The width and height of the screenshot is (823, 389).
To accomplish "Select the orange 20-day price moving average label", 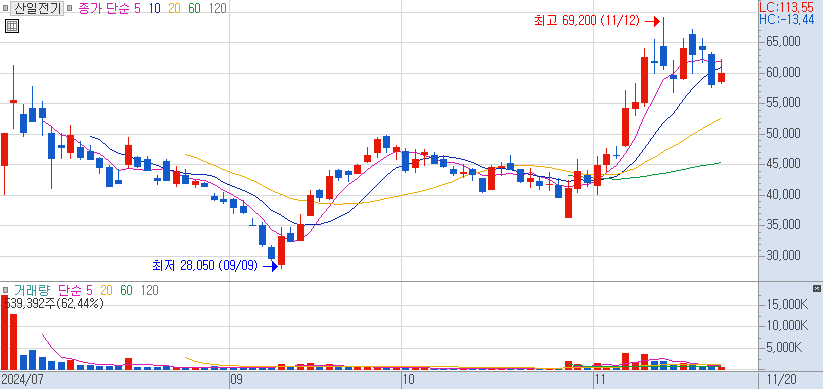I will pyautogui.click(x=174, y=8).
